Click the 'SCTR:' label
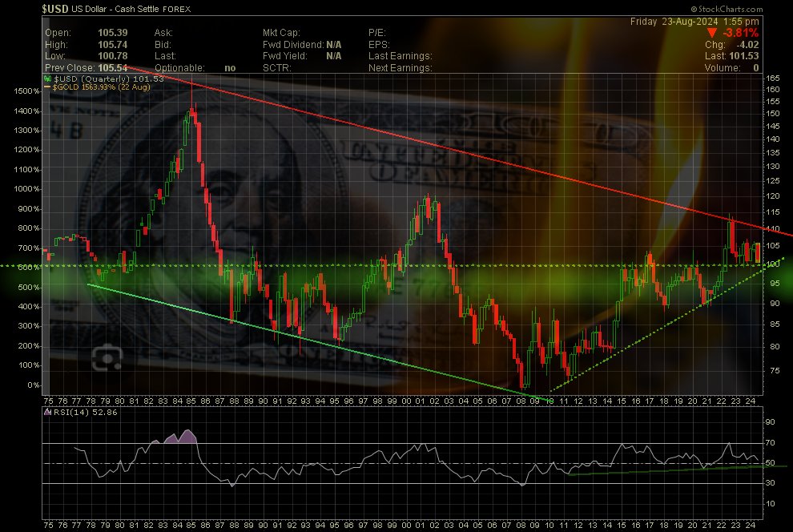Image resolution: width=793 pixels, height=532 pixels. click(276, 68)
